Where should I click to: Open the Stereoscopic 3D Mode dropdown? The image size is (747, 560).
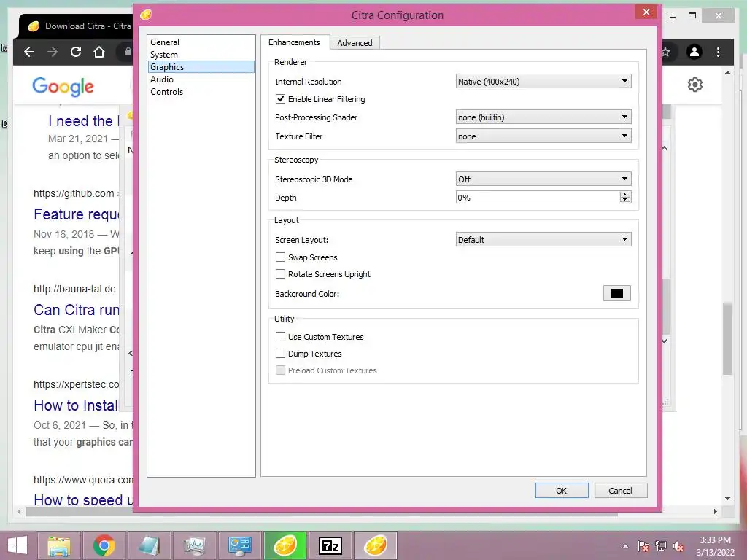pyautogui.click(x=543, y=179)
